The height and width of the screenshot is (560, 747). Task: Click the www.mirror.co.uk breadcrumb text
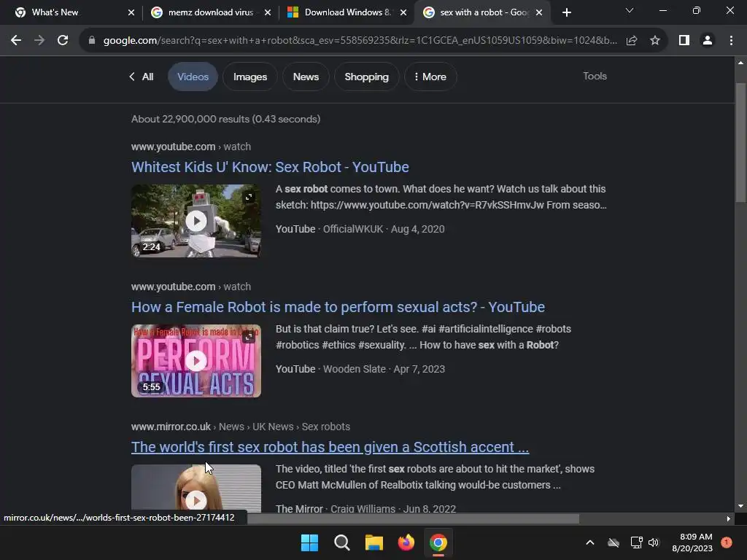tap(171, 427)
